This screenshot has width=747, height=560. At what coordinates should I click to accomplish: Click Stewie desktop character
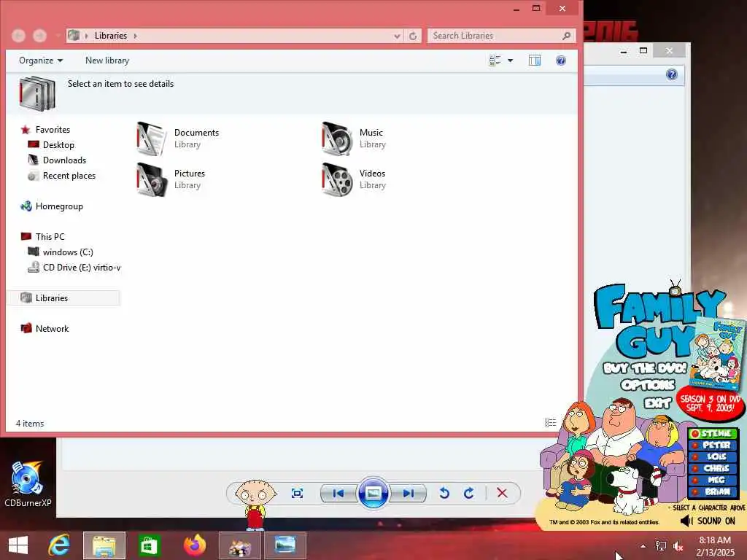coord(255,505)
